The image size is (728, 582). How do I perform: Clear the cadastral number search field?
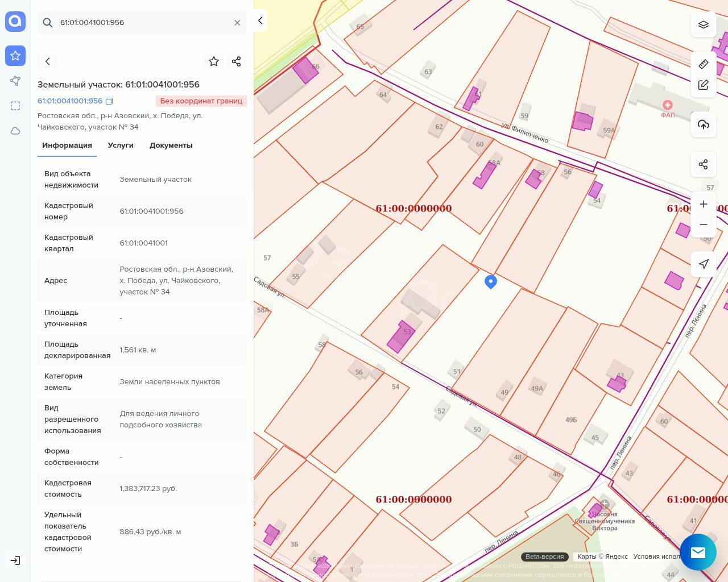tap(237, 23)
